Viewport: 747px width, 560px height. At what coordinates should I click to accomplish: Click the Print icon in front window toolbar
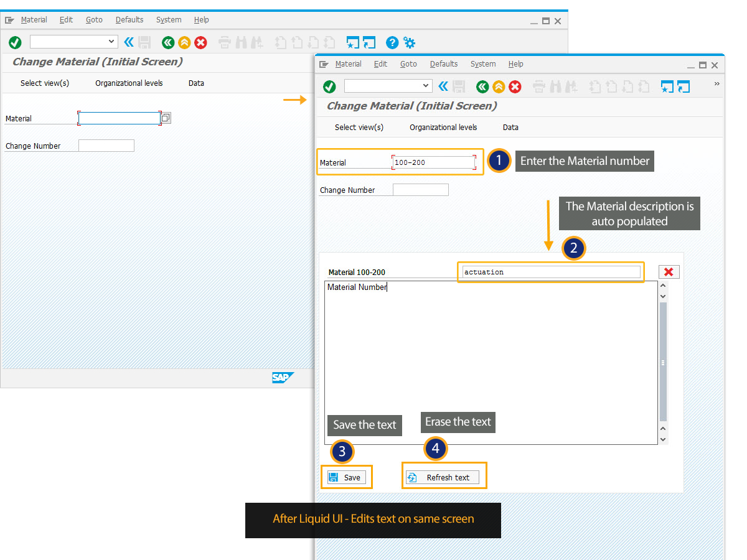(x=539, y=86)
